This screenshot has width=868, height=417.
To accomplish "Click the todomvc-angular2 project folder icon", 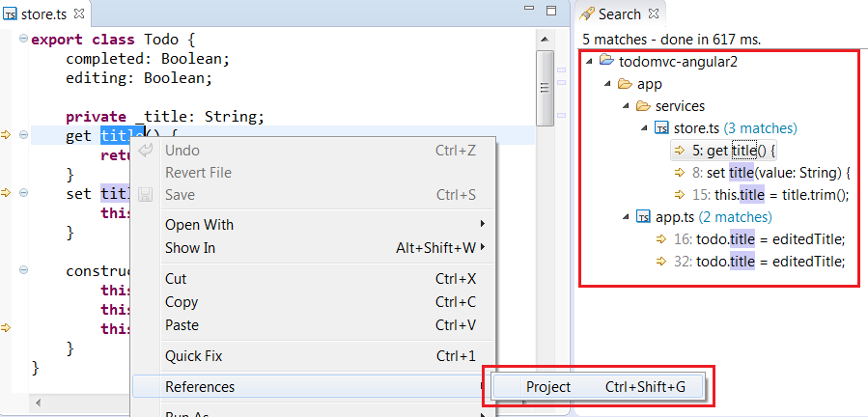I will [x=607, y=62].
